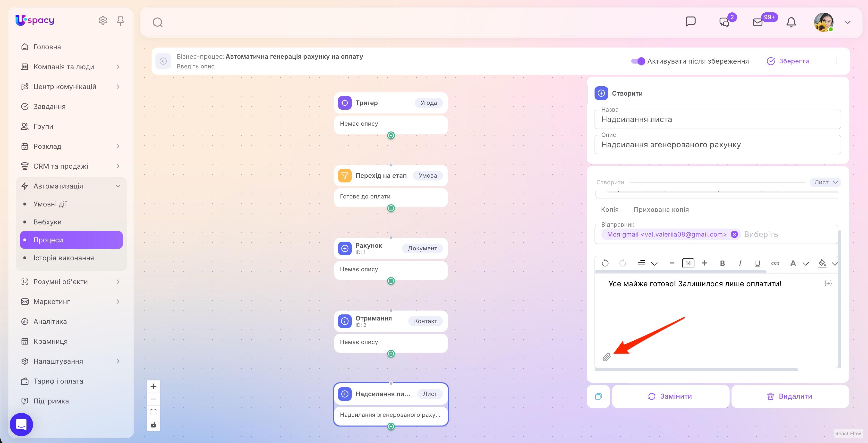868x443 pixels.
Task: Open the mail inbox with 99+ badge
Action: (x=758, y=22)
